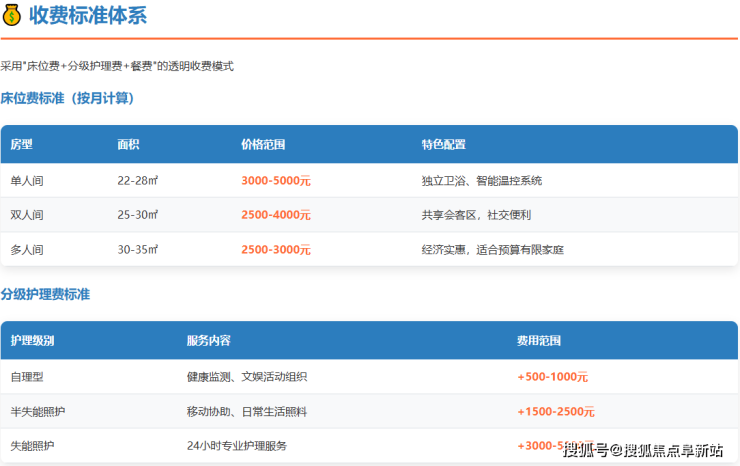This screenshot has height=466, width=740.
Task: Click the 面积 column header
Action: (128, 145)
